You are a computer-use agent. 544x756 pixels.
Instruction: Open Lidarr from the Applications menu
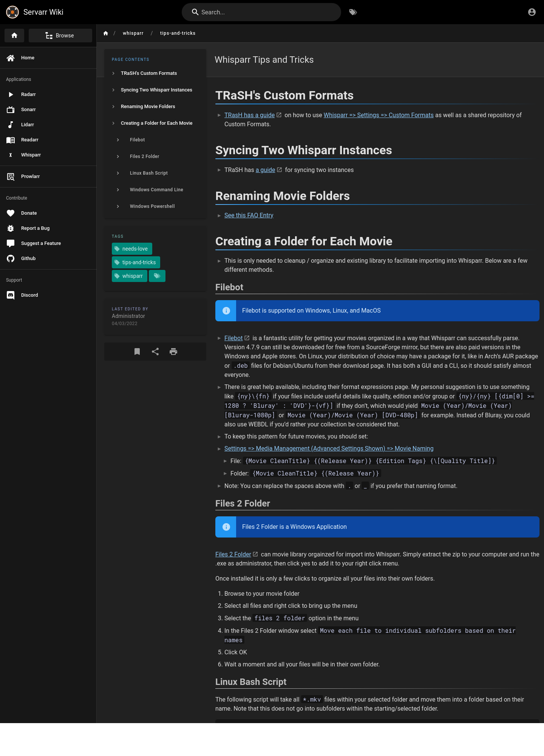tap(48, 125)
